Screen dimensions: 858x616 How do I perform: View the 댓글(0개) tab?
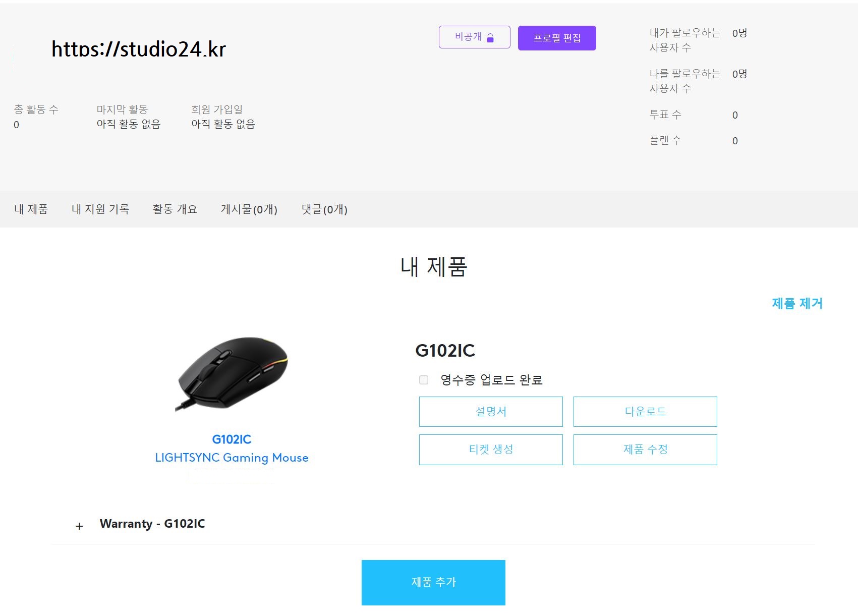coord(324,209)
